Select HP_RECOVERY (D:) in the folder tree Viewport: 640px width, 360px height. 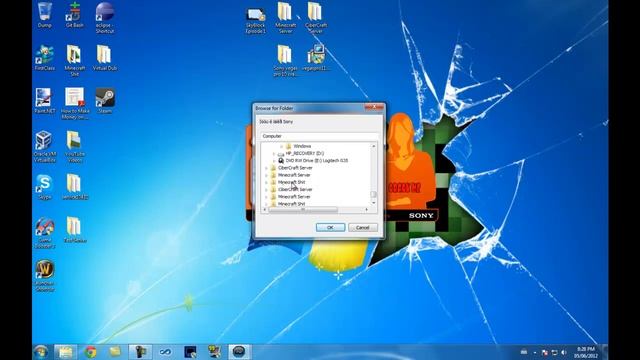(304, 153)
